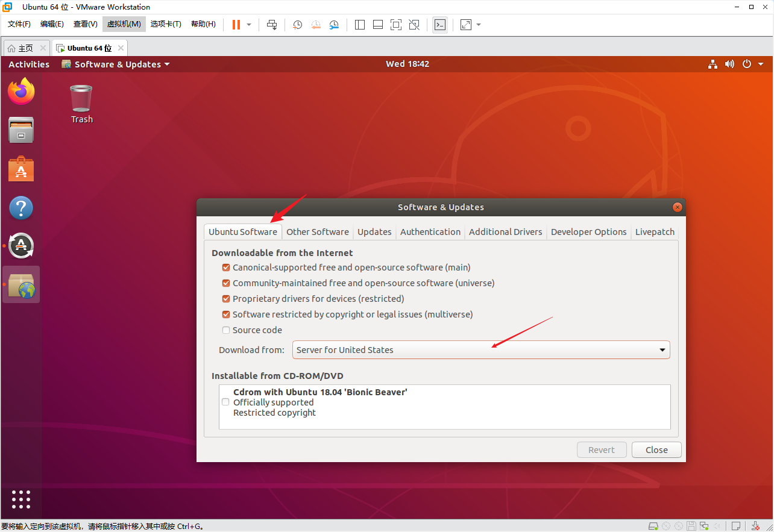Switch to the 主页 home tab
Image resolution: width=774 pixels, height=532 pixels.
26,48
